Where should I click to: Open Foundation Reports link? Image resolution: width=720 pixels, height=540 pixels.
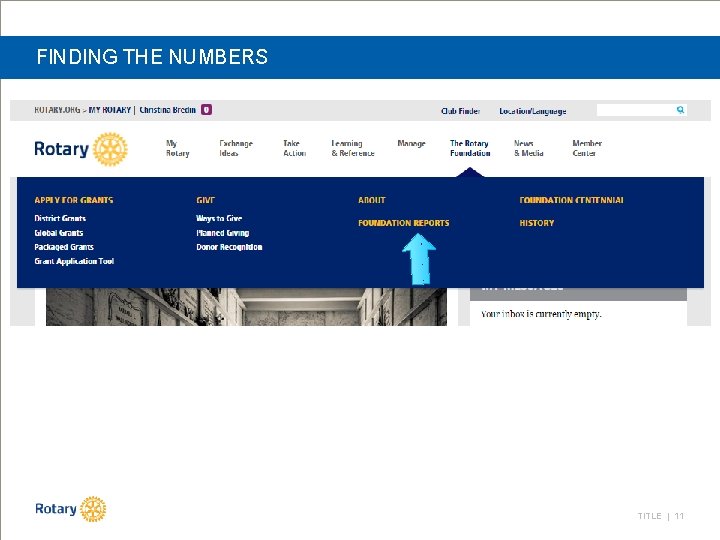pos(404,223)
